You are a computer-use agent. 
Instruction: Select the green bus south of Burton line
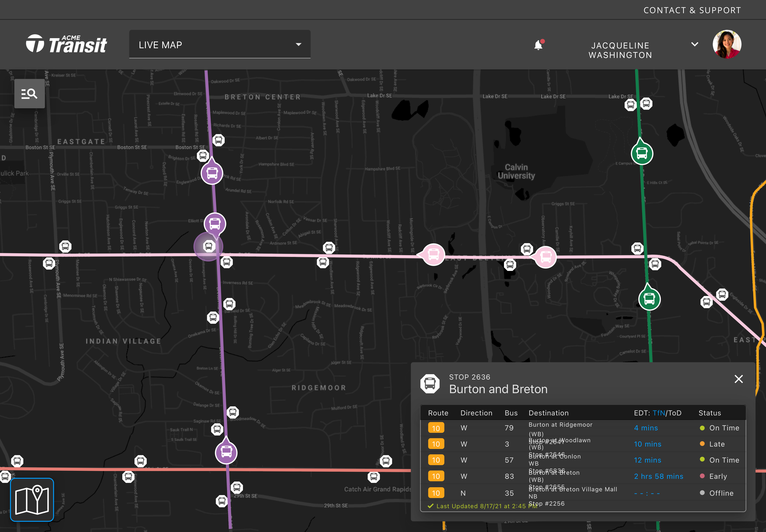pos(649,299)
